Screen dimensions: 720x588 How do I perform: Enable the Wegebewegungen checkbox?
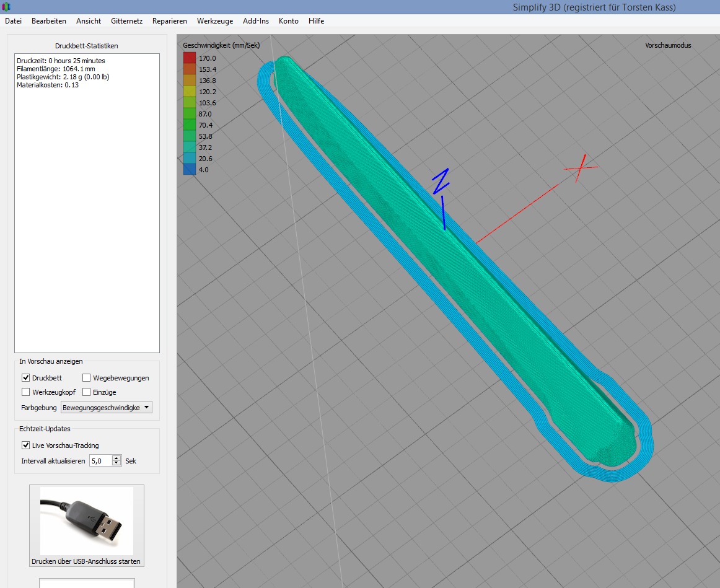tap(87, 377)
